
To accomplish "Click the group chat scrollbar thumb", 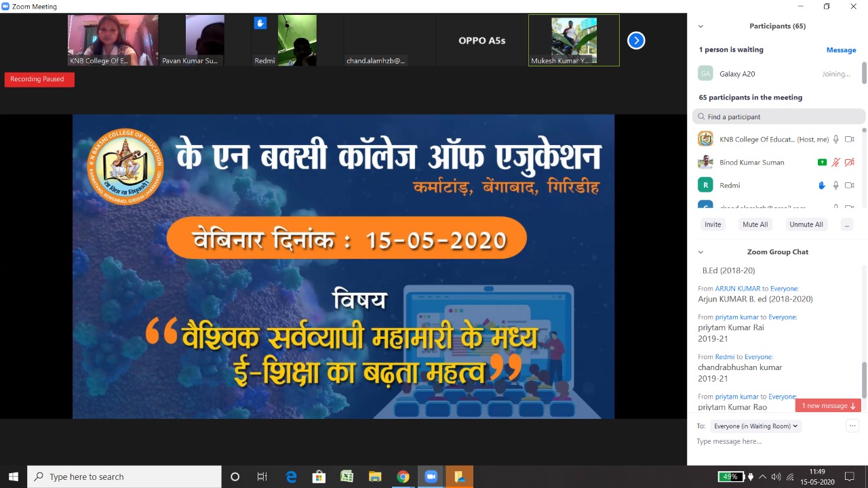I will pyautogui.click(x=864, y=380).
